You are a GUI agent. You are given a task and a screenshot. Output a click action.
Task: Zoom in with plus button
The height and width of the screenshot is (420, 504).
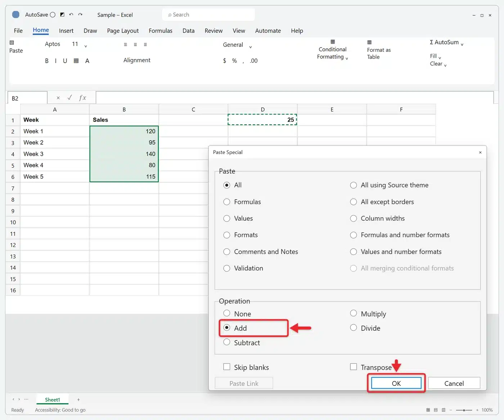[x=477, y=410]
